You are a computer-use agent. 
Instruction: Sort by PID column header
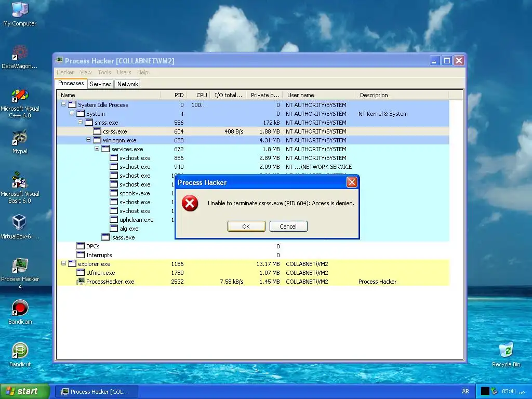point(172,95)
